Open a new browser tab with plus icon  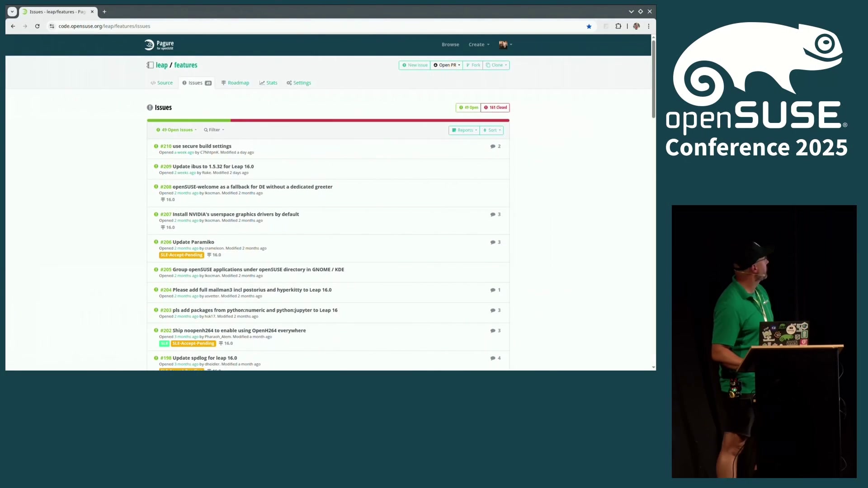click(x=104, y=12)
